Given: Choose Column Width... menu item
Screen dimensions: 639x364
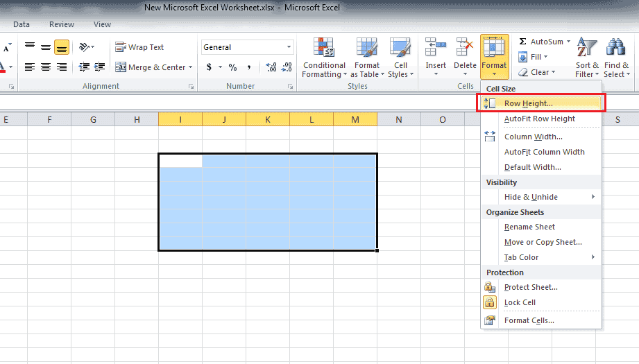Looking at the screenshot, I should [x=540, y=137].
